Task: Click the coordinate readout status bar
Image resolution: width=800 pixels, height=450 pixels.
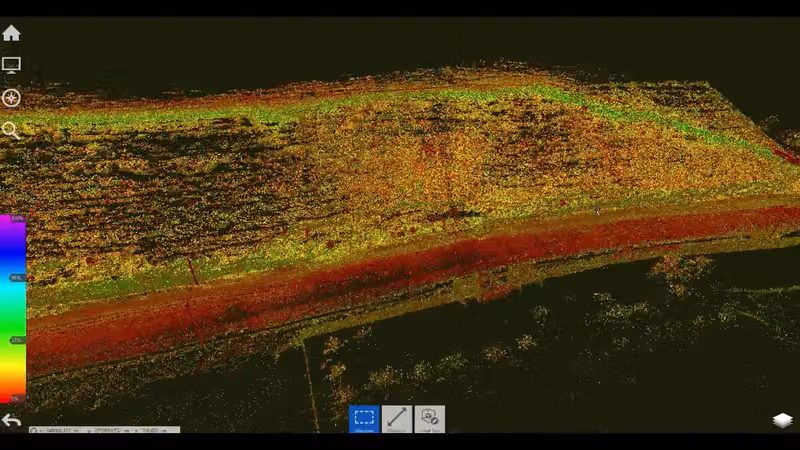Action: point(105,430)
